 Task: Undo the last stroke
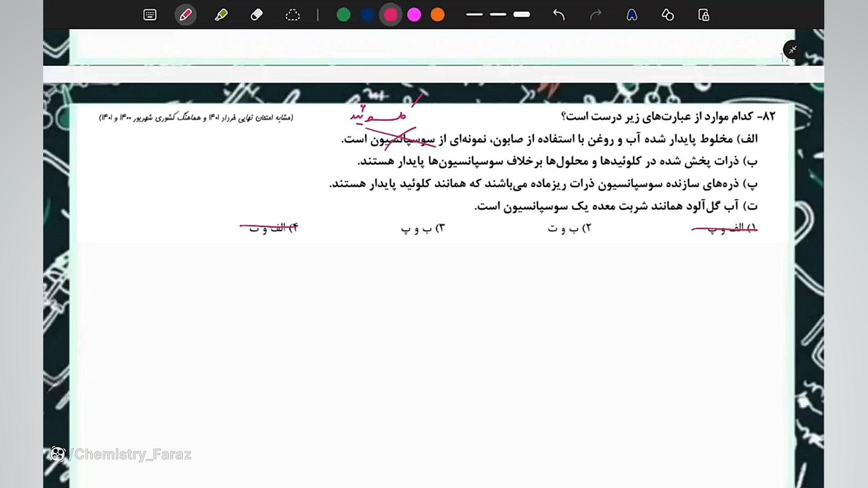point(559,15)
